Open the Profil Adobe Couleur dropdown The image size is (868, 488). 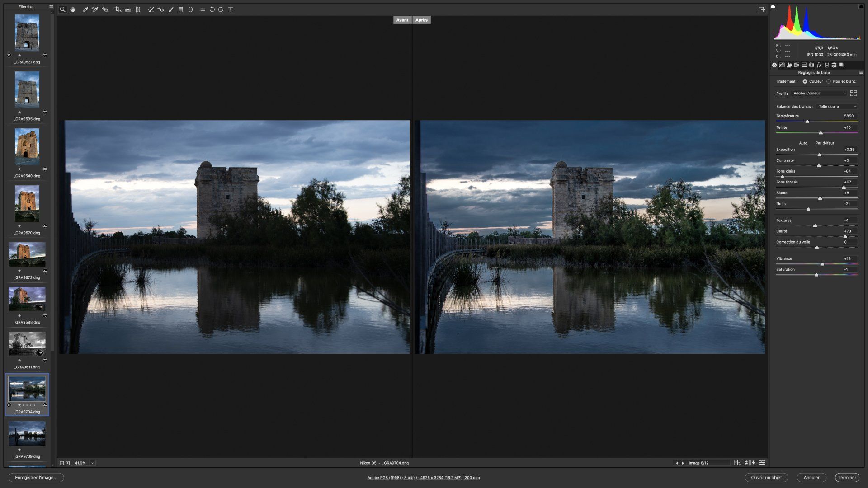(819, 93)
